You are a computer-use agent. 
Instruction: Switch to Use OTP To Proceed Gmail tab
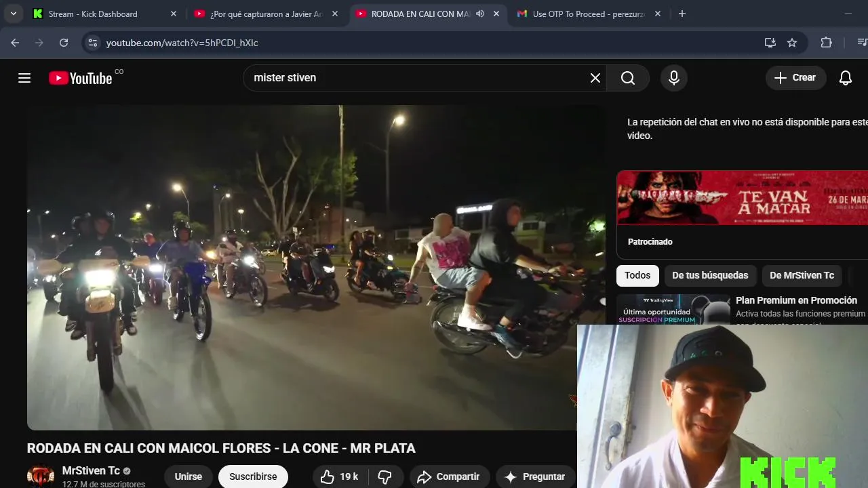pos(589,14)
